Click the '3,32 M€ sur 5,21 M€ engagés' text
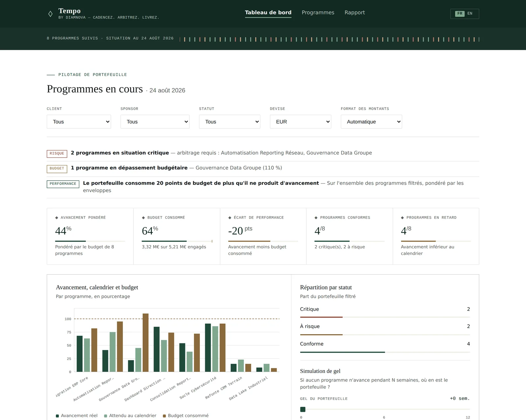Screen dimensions: 526x420 pyautogui.click(x=174, y=247)
